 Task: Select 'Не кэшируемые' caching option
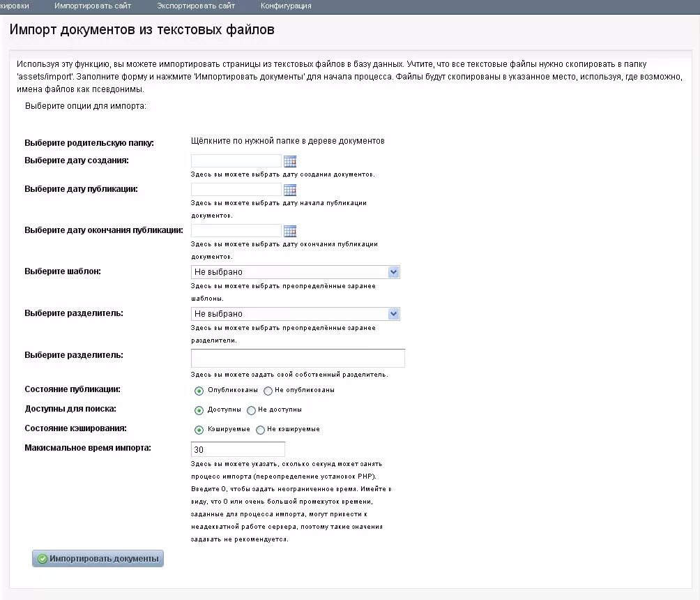260,430
